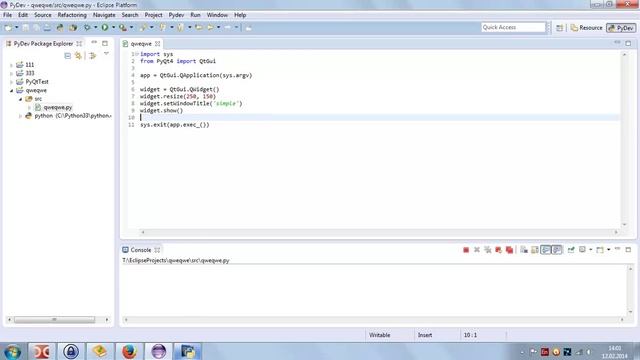This screenshot has height=360, width=640.
Task: Select the PyDev Package Explorer tab
Action: 43,44
